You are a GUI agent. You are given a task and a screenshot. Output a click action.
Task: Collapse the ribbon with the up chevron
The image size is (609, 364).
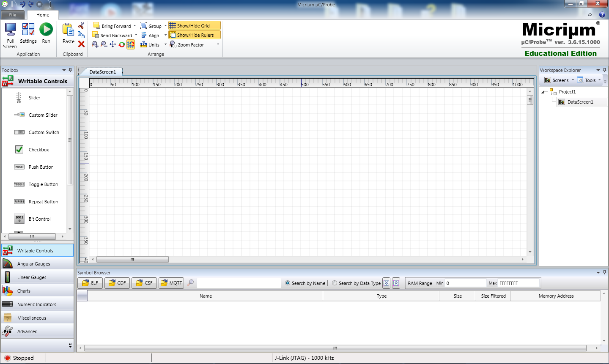click(590, 15)
